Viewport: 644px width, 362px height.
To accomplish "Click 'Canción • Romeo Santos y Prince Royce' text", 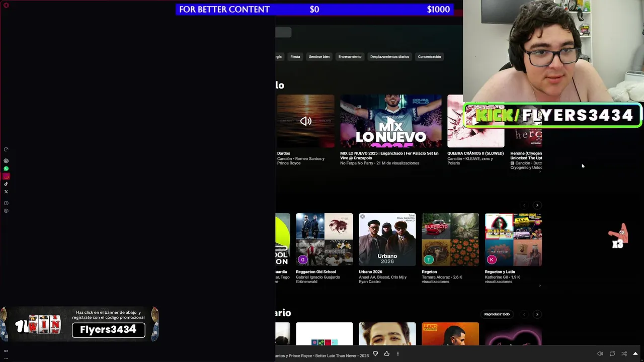I will [301, 161].
